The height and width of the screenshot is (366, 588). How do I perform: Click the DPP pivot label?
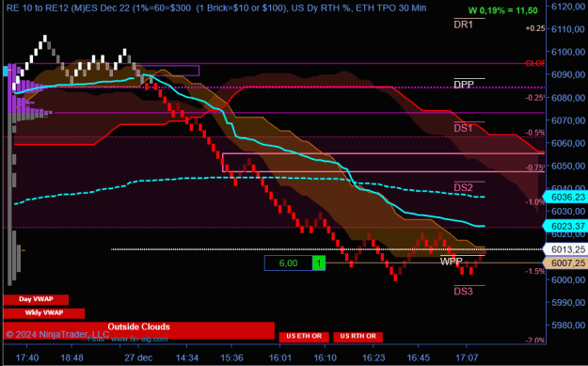pyautogui.click(x=464, y=85)
